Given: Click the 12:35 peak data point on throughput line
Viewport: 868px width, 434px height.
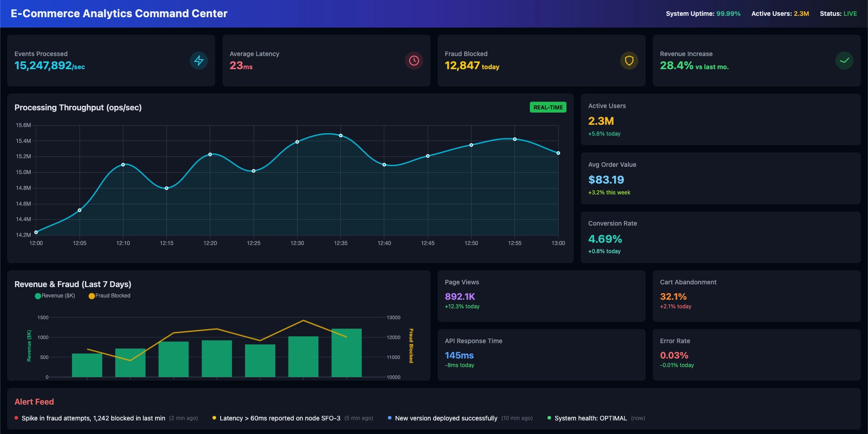Looking at the screenshot, I should point(340,134).
